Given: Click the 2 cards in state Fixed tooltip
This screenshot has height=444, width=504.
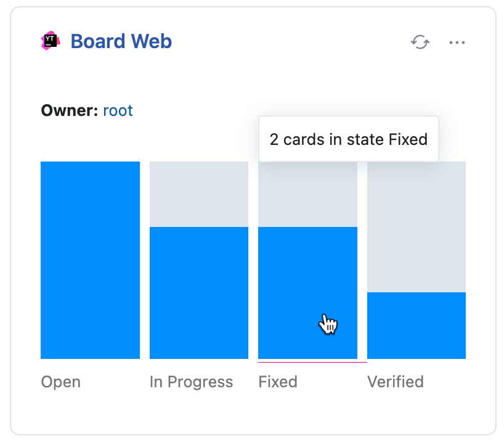Looking at the screenshot, I should tap(348, 139).
